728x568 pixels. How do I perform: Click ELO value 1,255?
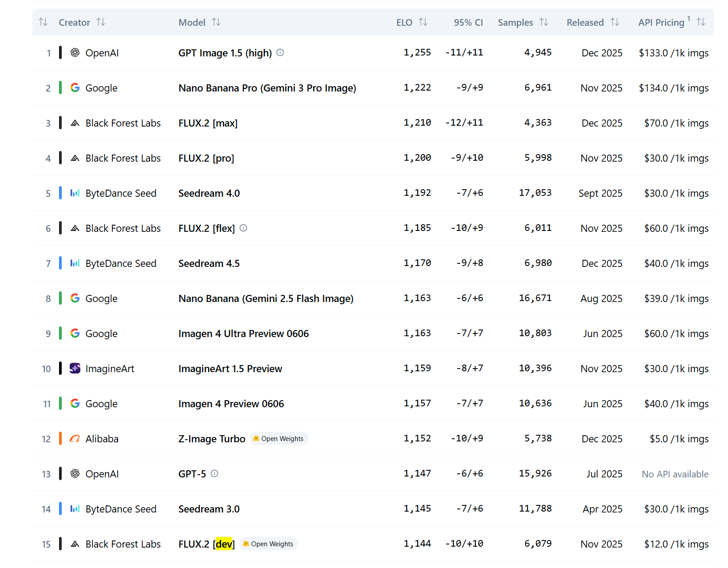point(417,52)
